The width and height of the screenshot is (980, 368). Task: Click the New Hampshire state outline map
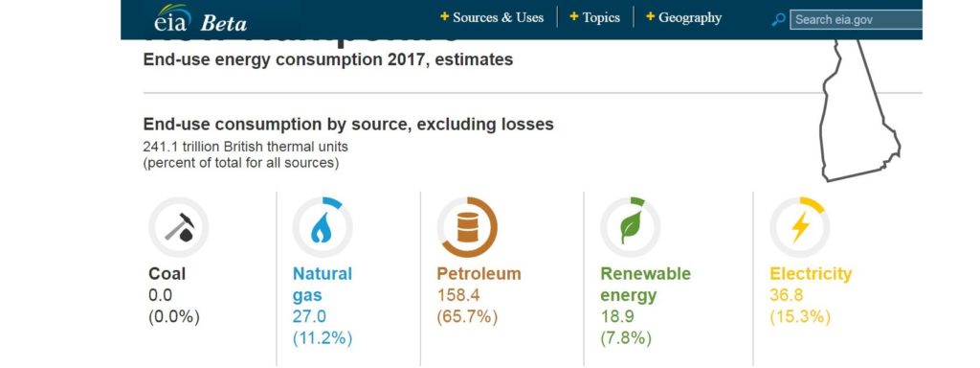[x=861, y=111]
